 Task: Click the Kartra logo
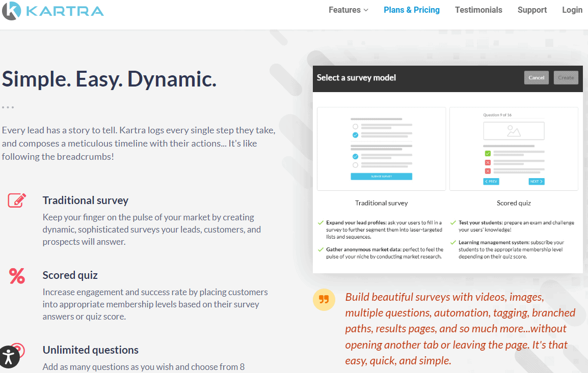click(53, 11)
